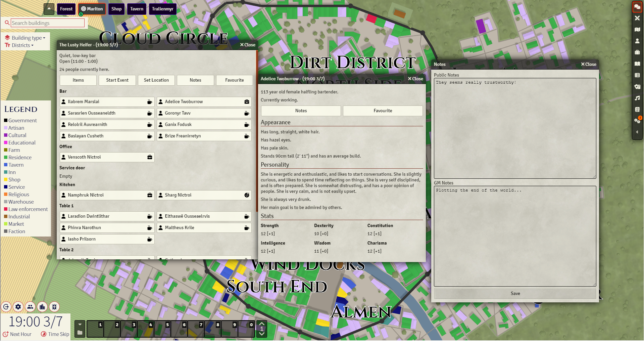Click the Time Skip clock icon

coord(44,334)
